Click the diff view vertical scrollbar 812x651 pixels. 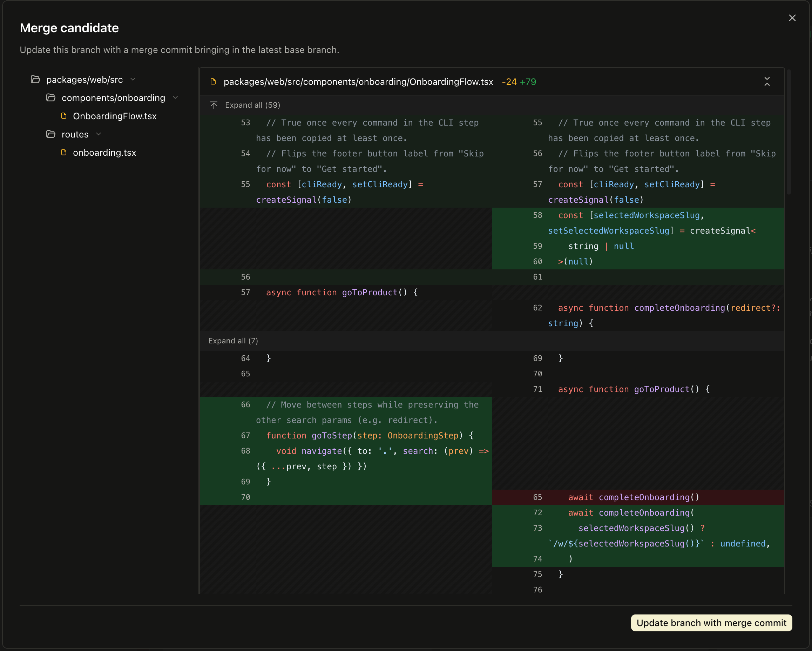pos(789,132)
